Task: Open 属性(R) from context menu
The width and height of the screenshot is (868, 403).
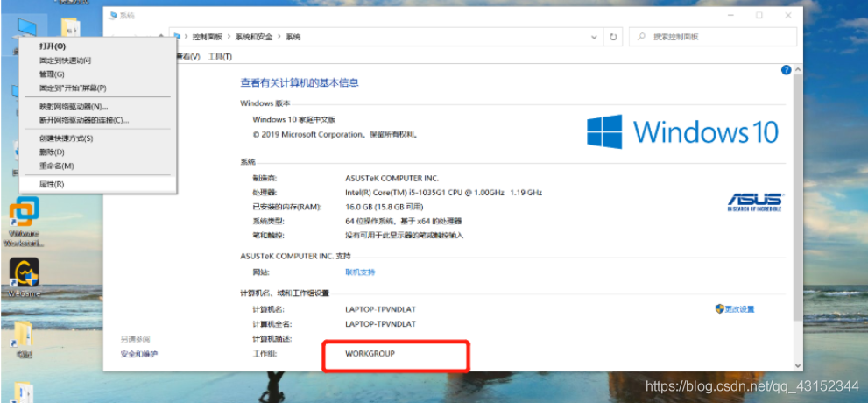Action: [x=97, y=184]
